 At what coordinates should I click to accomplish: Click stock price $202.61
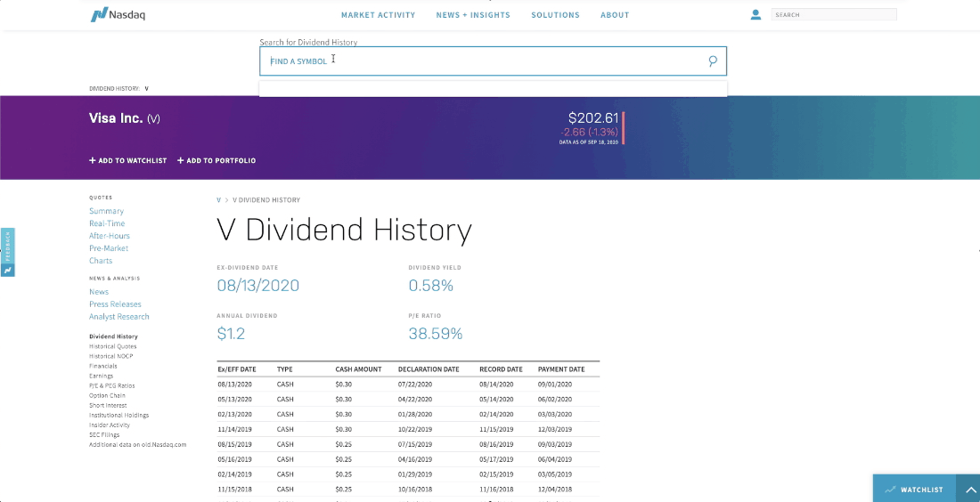[593, 118]
